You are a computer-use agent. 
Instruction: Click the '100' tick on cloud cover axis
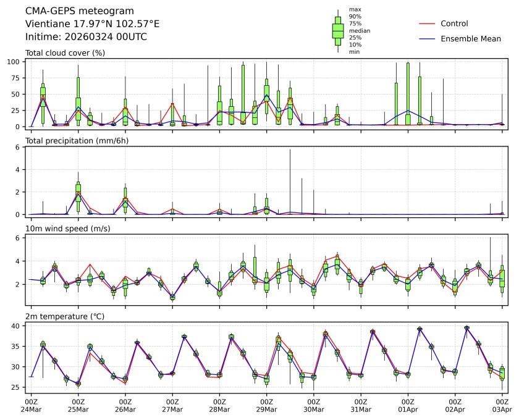click(x=15, y=62)
